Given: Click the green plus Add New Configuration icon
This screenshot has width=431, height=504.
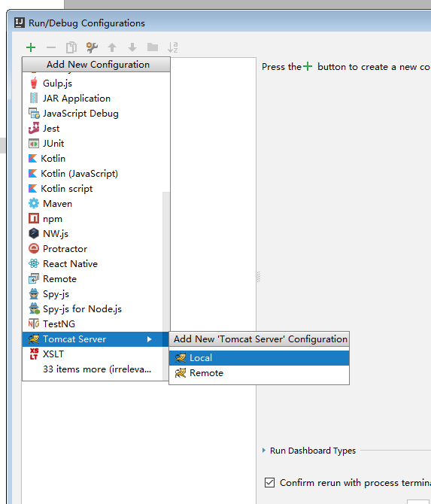Looking at the screenshot, I should coord(31,47).
